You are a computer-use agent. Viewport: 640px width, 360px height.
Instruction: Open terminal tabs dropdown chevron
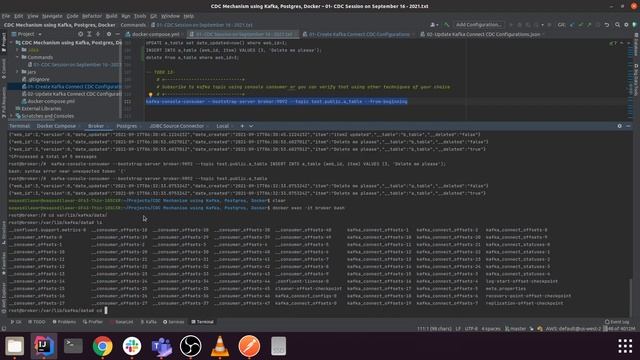coord(251,126)
